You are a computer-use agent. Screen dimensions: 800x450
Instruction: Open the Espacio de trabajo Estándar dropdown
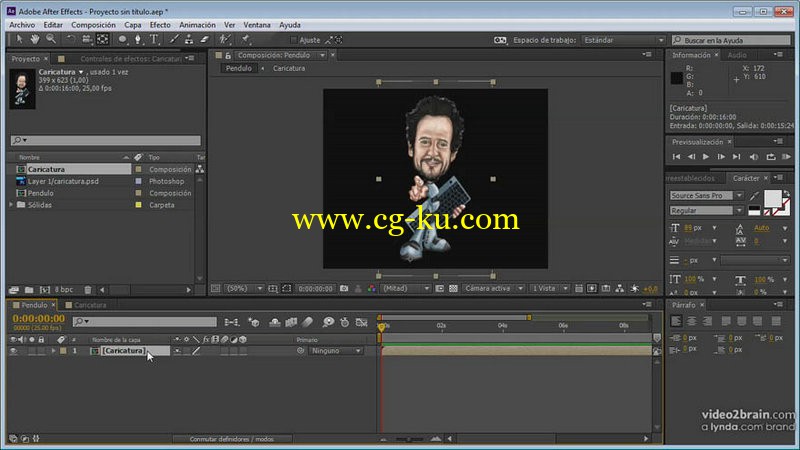tap(623, 40)
